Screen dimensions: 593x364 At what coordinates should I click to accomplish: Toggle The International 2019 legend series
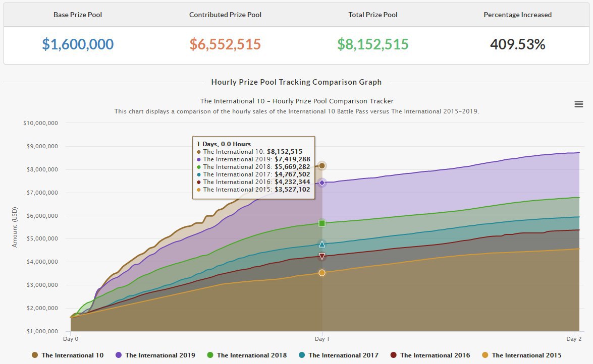155,355
